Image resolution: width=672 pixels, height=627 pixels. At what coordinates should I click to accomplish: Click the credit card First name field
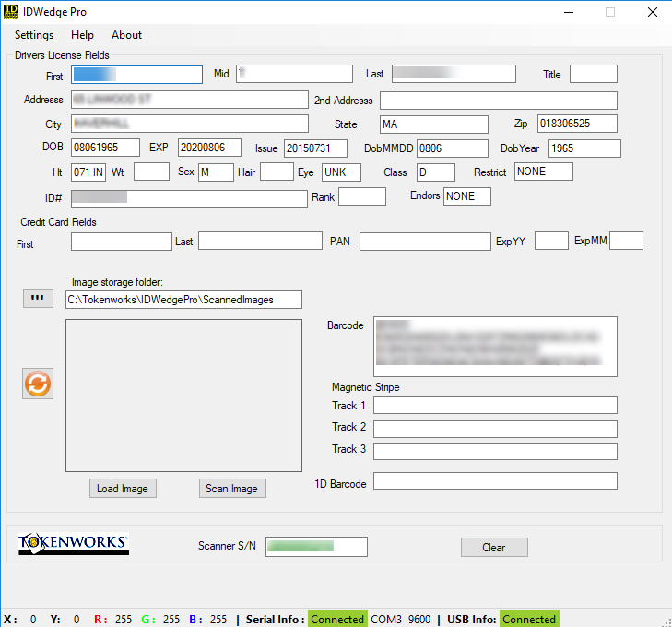[122, 242]
